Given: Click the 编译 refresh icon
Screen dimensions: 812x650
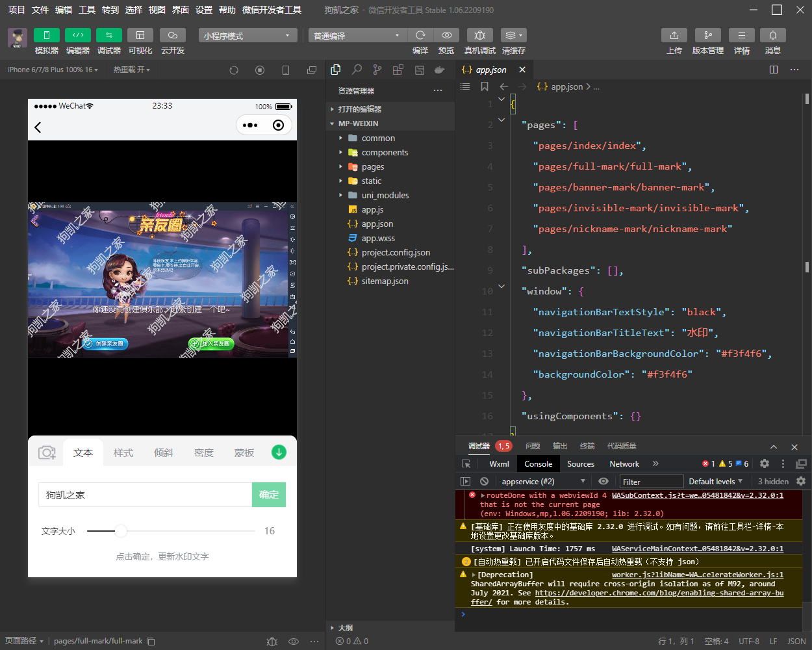Looking at the screenshot, I should [x=420, y=35].
